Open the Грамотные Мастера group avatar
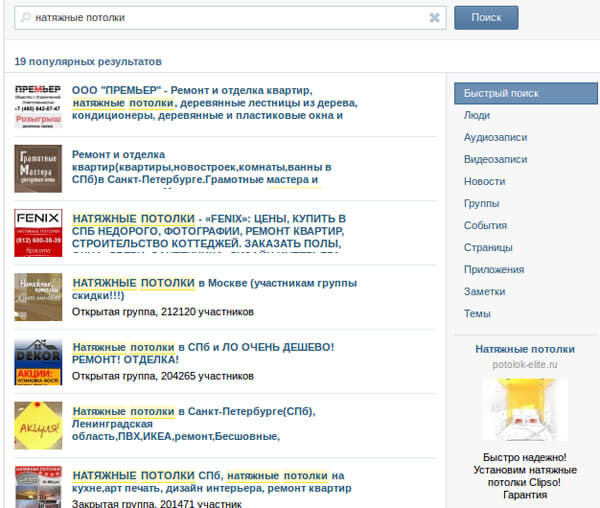The width and height of the screenshot is (600, 508). click(x=38, y=169)
